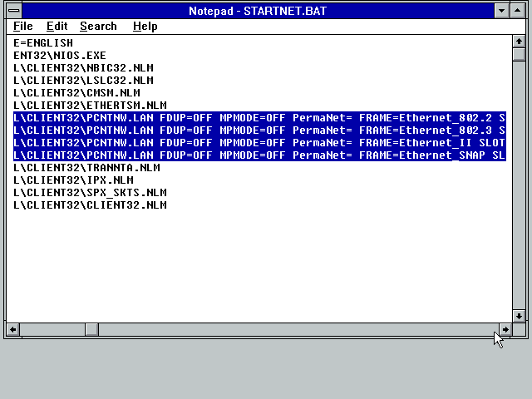Click the E=ENGLISH line

click(x=43, y=42)
